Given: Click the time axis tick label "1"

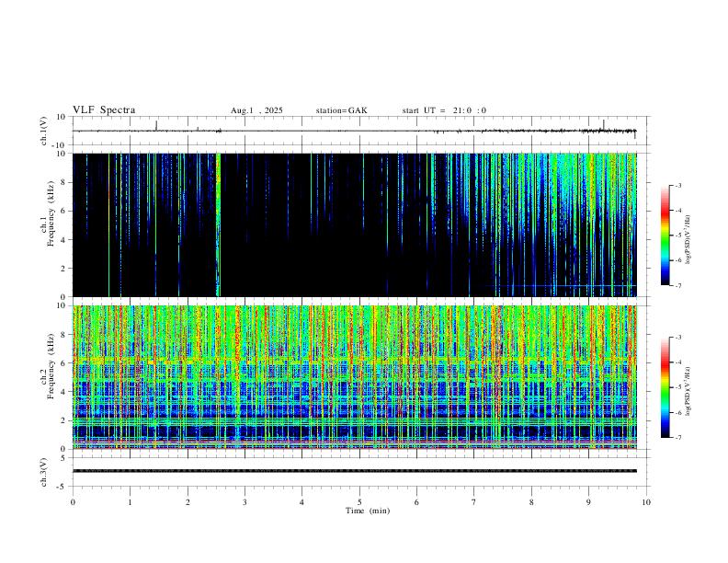Looking at the screenshot, I should click(130, 502).
